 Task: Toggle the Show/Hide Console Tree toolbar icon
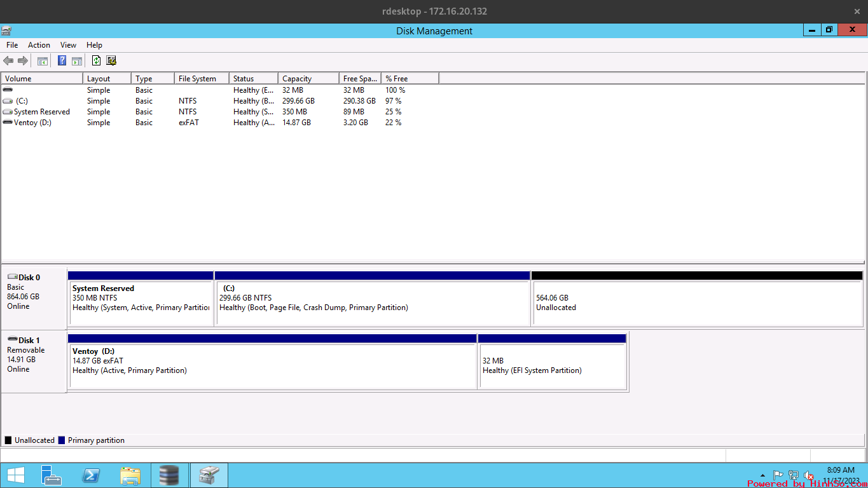coord(43,61)
